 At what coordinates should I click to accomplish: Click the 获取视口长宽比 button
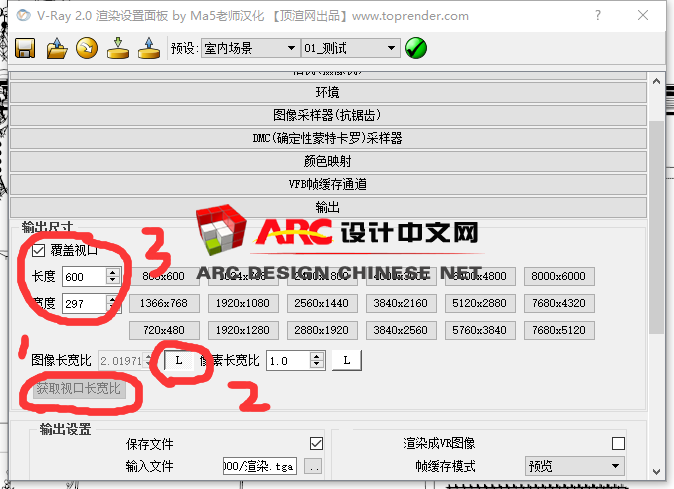pyautogui.click(x=78, y=389)
